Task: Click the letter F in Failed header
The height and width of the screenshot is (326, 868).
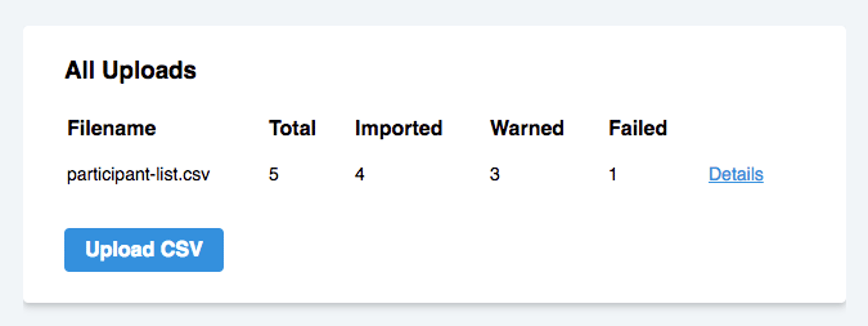Action: click(x=614, y=128)
